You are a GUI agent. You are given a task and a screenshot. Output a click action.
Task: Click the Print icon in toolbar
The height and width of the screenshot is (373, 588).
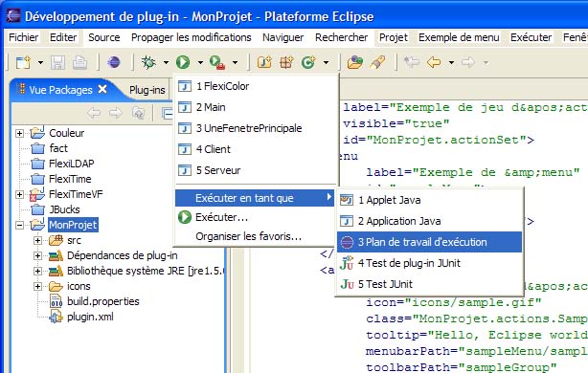coord(79,62)
